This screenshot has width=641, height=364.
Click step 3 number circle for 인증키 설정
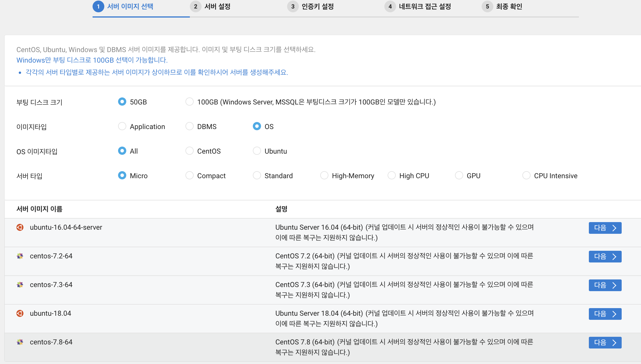[293, 6]
